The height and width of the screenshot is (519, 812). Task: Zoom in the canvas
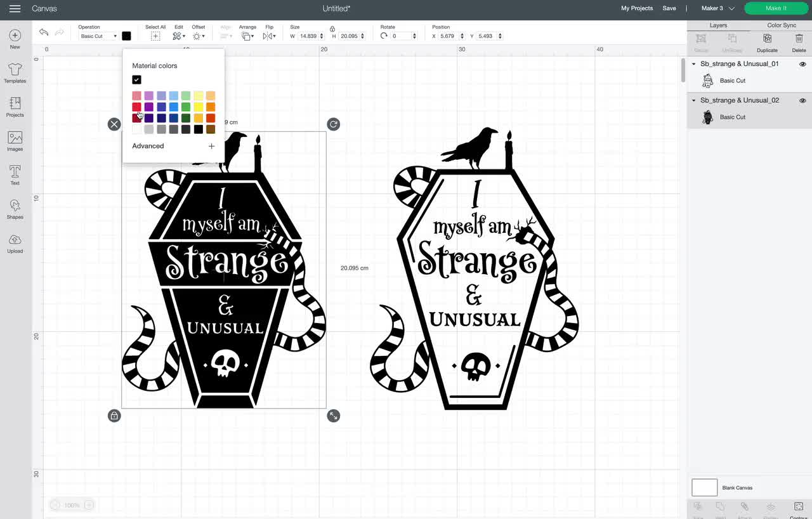point(89,505)
